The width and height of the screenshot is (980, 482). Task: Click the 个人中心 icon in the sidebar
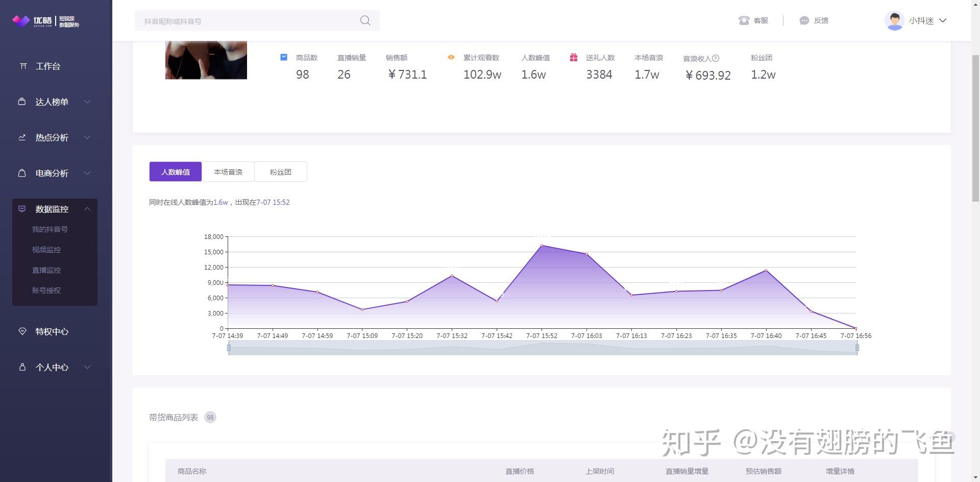click(x=22, y=367)
